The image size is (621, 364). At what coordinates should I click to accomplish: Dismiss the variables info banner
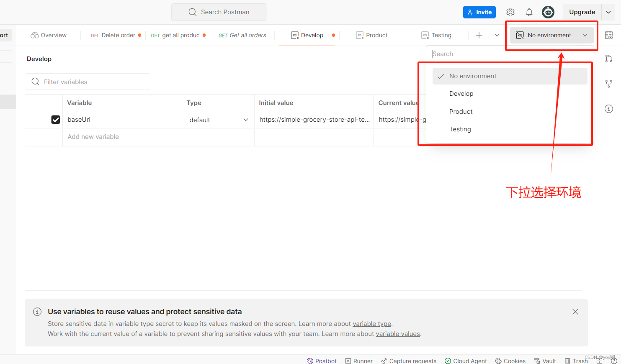tap(575, 312)
